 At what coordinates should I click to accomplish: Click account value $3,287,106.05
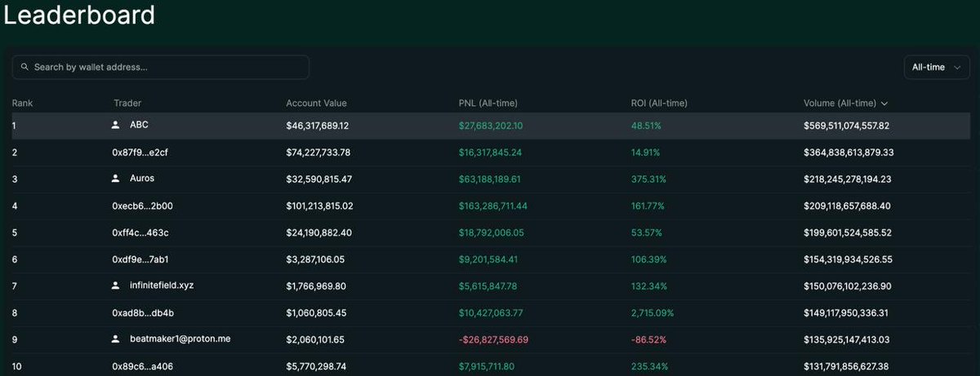pos(315,259)
